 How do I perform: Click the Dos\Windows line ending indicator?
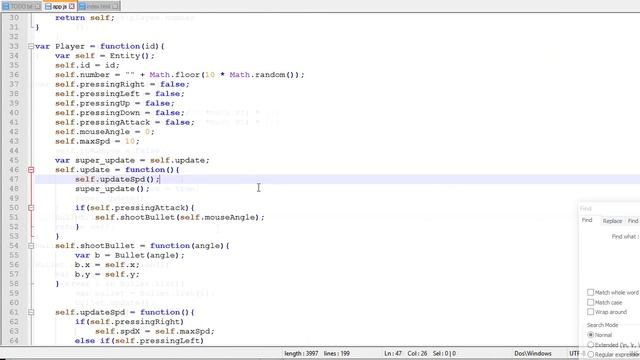pyautogui.click(x=533, y=353)
